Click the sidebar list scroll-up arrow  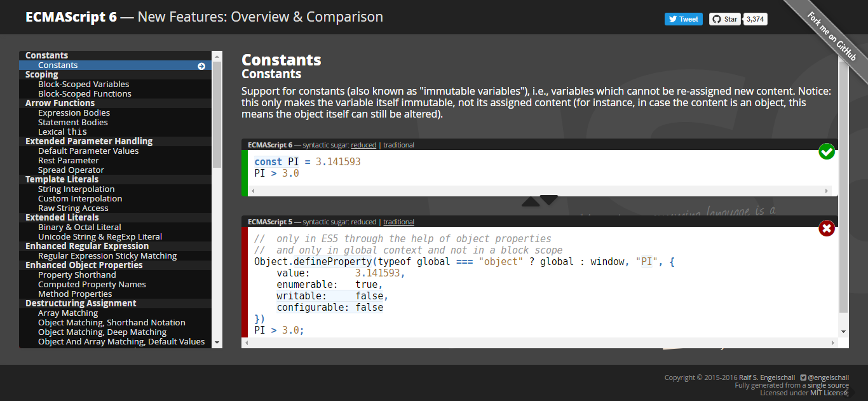coord(217,55)
